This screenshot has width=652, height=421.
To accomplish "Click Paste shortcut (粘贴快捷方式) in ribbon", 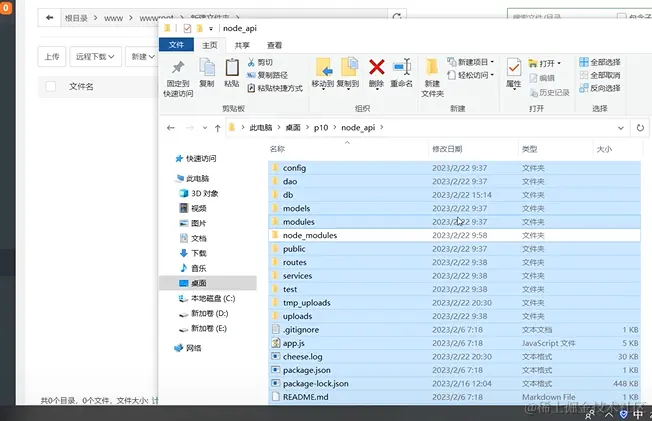I will point(275,88).
